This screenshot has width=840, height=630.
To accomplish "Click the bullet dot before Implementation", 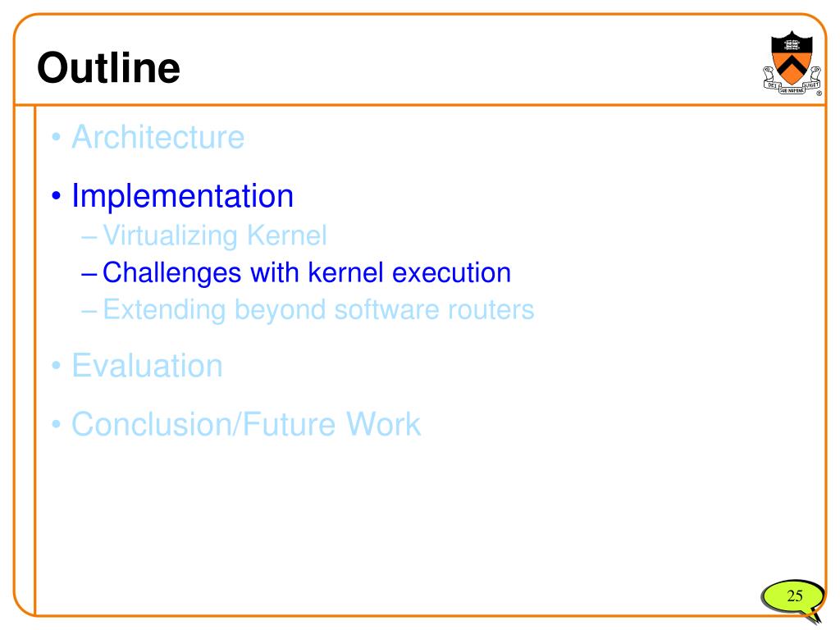I will click(57, 196).
